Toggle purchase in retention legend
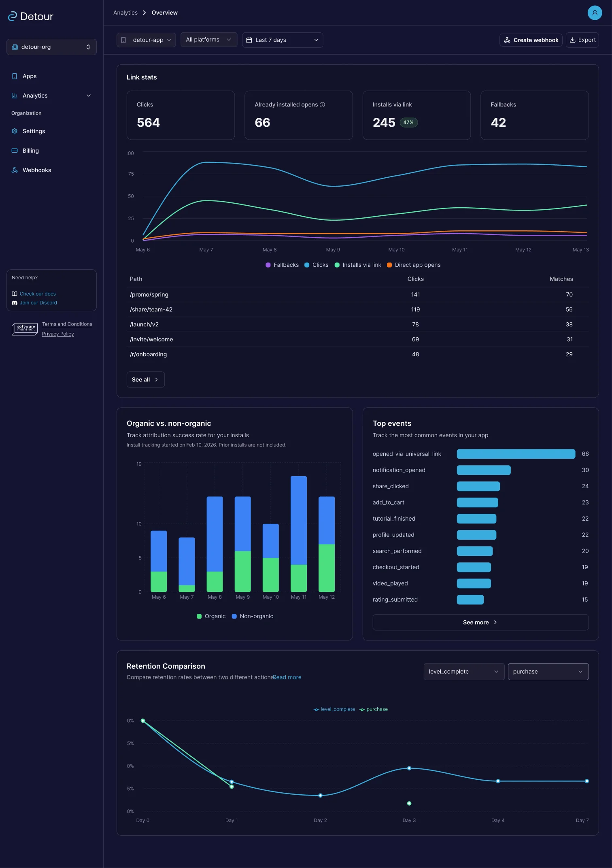This screenshot has width=612, height=868. point(374,710)
